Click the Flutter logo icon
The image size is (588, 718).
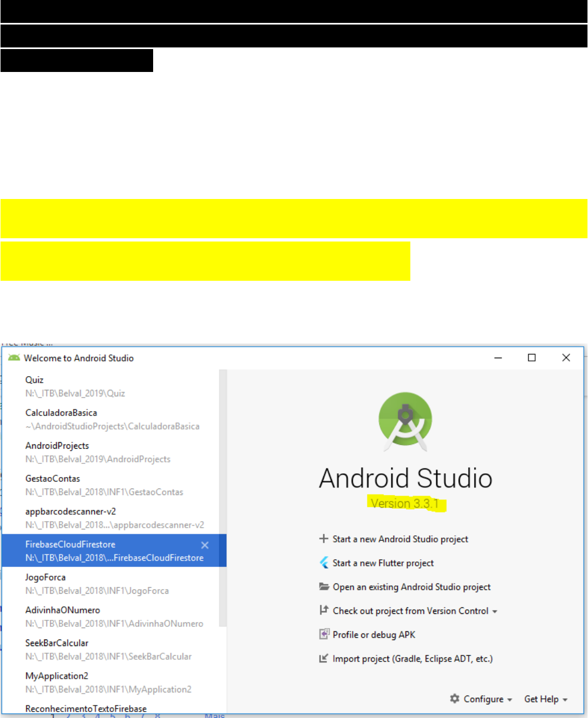324,563
